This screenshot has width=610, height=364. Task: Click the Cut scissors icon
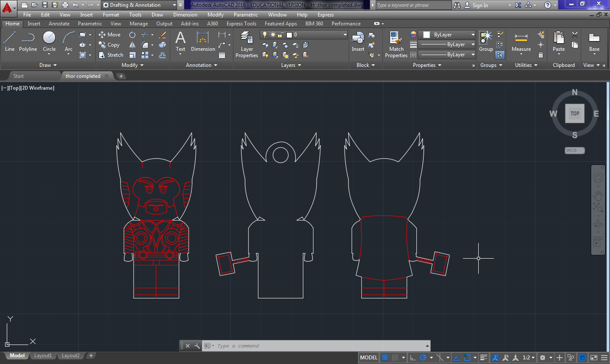click(575, 35)
